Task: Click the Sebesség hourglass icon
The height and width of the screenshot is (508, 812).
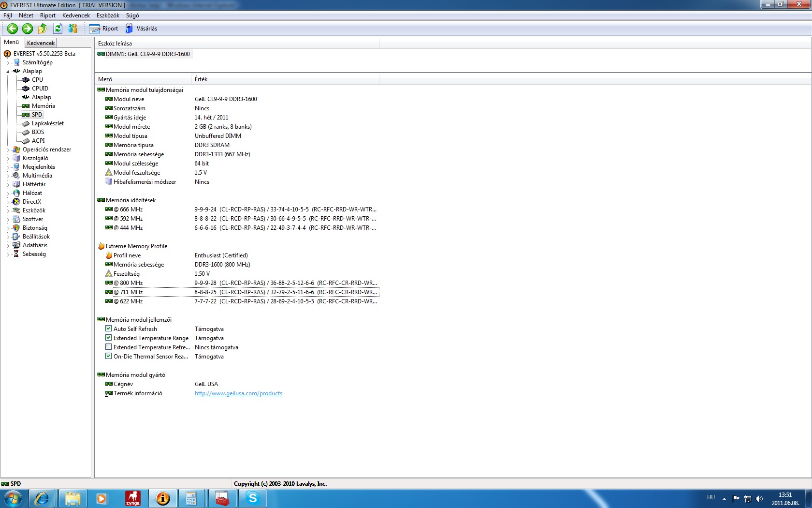Action: click(16, 254)
